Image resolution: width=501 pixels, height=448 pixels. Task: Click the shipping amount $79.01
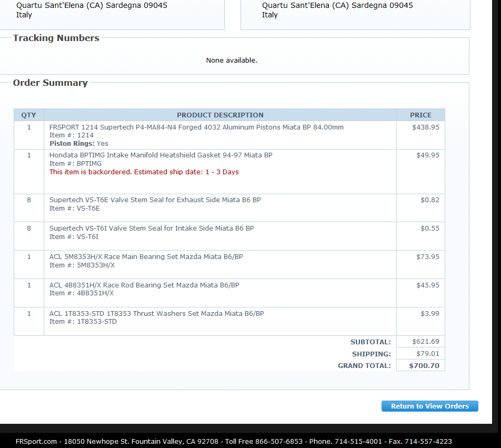point(427,354)
